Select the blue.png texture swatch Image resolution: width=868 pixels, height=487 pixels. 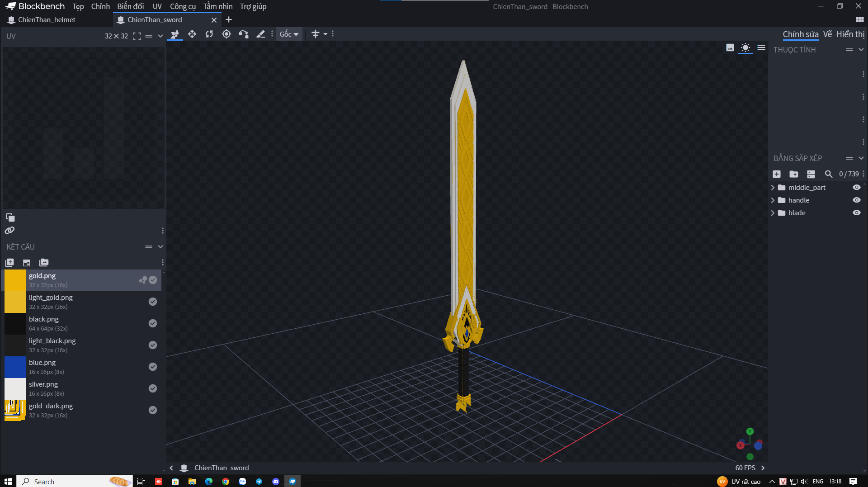(x=15, y=367)
